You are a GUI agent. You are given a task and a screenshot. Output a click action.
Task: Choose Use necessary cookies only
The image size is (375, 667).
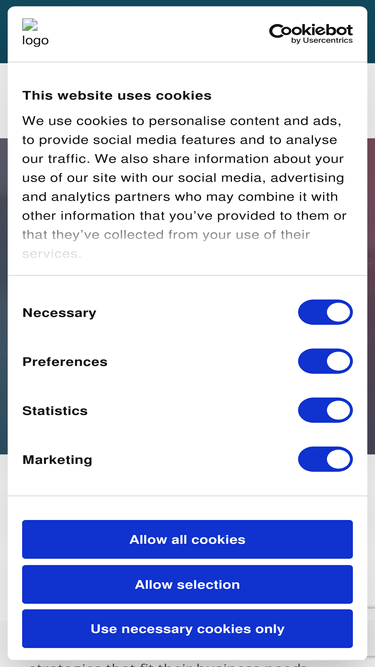pyautogui.click(x=188, y=628)
